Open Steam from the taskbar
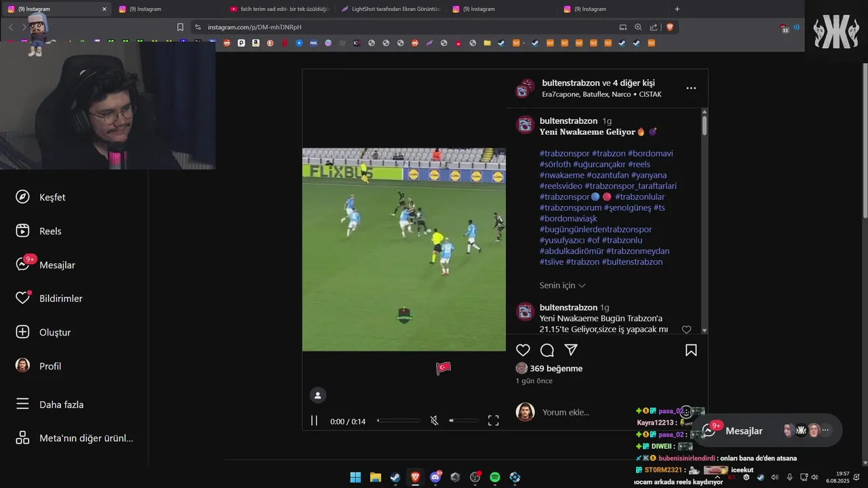The image size is (868, 488). tap(395, 477)
